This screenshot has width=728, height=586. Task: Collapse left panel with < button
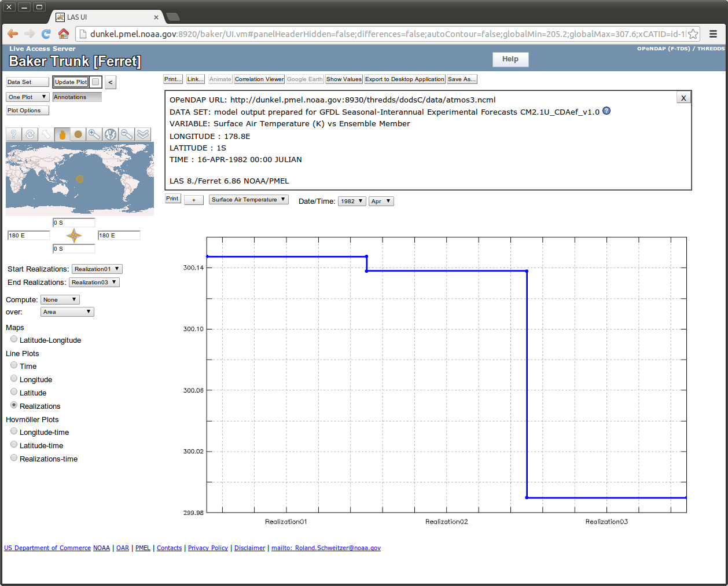(x=111, y=82)
